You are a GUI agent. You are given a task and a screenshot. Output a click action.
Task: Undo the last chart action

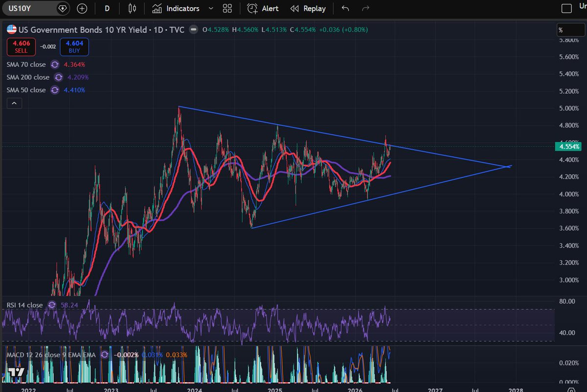[345, 8]
